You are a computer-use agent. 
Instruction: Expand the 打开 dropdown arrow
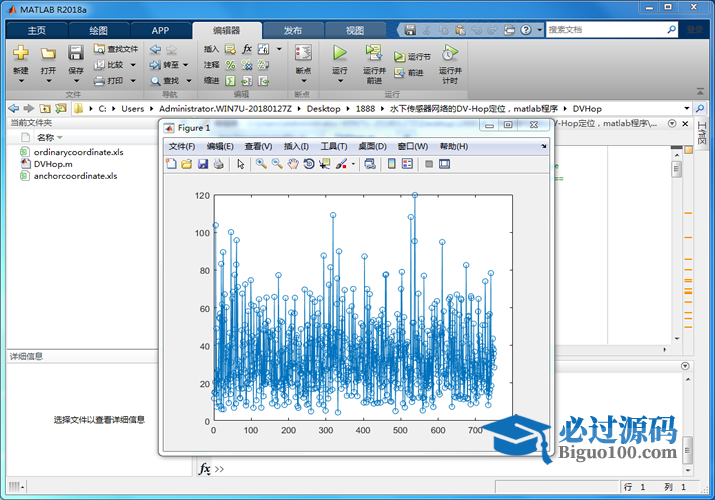[x=48, y=81]
